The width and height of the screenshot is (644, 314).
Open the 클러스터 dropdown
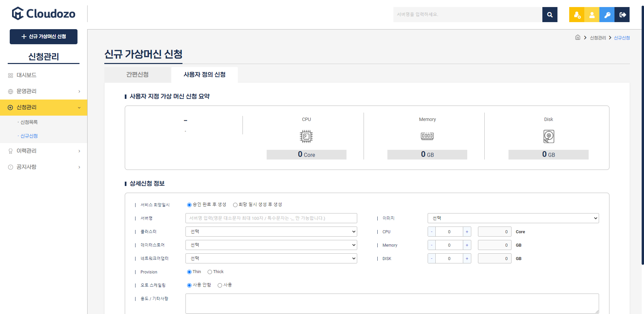tap(271, 232)
